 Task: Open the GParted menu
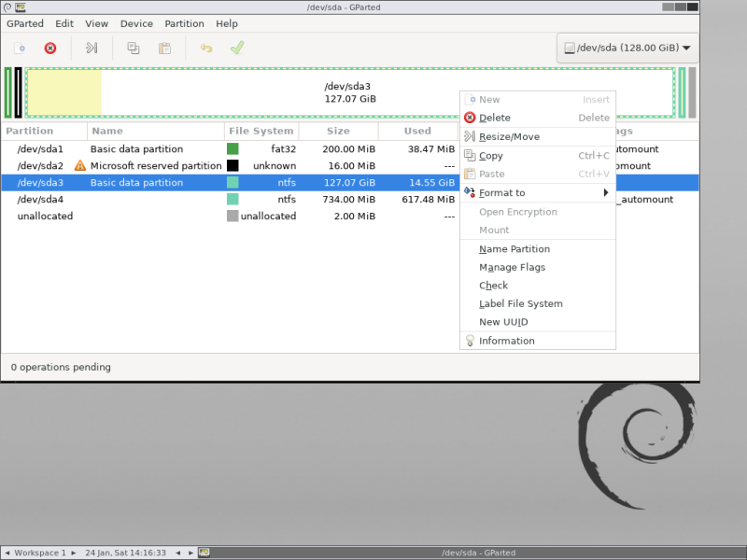coord(25,24)
